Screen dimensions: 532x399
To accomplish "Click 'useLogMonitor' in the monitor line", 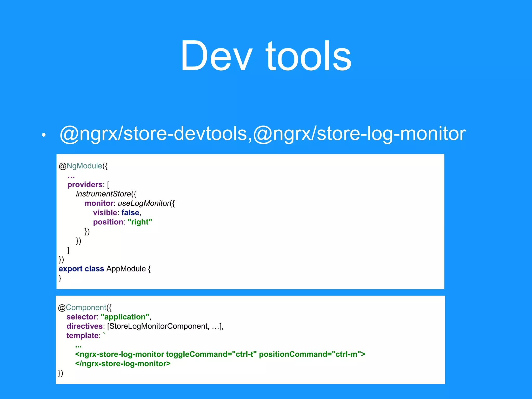I will tap(144, 203).
